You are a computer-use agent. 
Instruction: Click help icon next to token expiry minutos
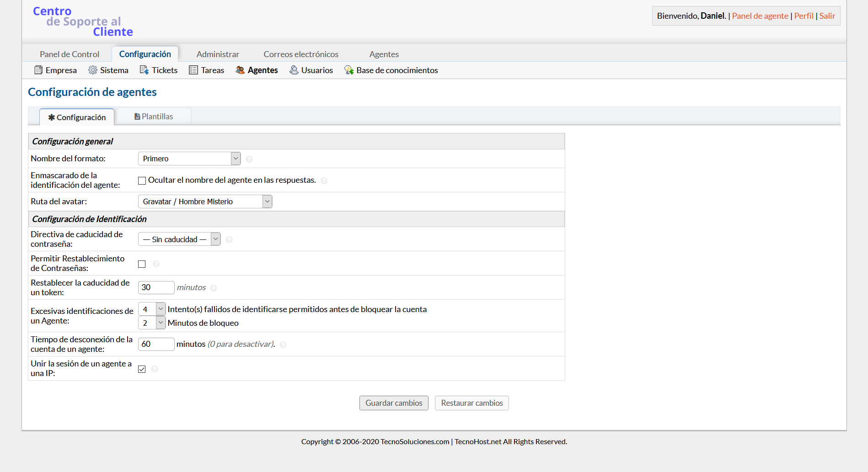pyautogui.click(x=214, y=288)
